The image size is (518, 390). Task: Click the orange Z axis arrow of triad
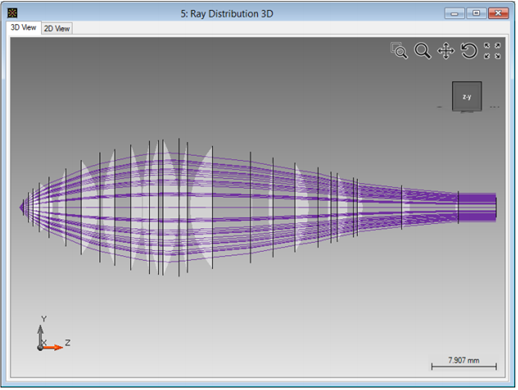53,348
